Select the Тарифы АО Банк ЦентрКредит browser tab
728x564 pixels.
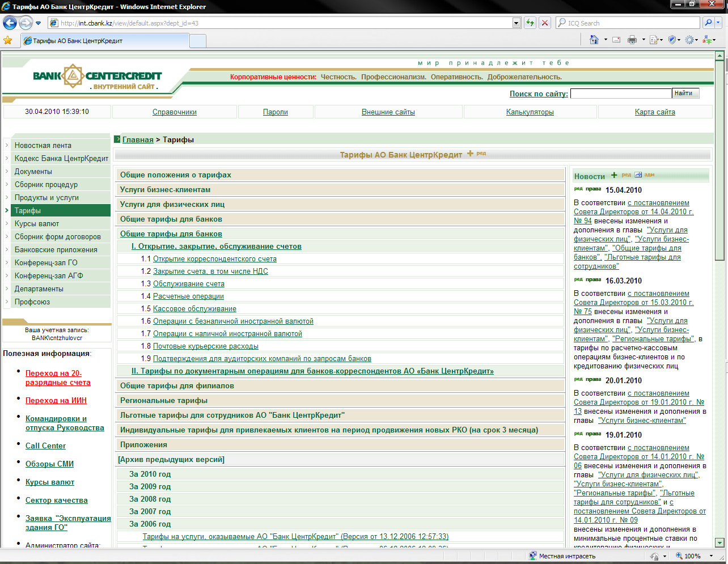click(105, 41)
